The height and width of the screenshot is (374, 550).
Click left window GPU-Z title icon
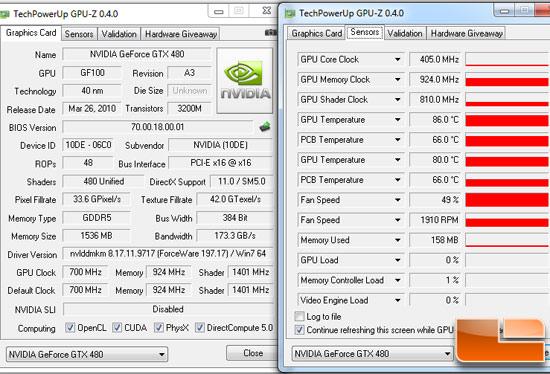pyautogui.click(x=5, y=14)
